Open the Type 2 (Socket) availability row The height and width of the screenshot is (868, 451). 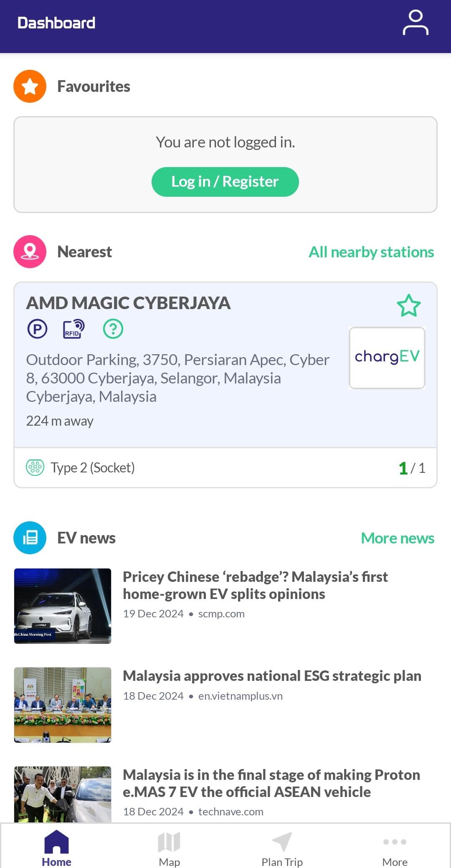pos(225,468)
